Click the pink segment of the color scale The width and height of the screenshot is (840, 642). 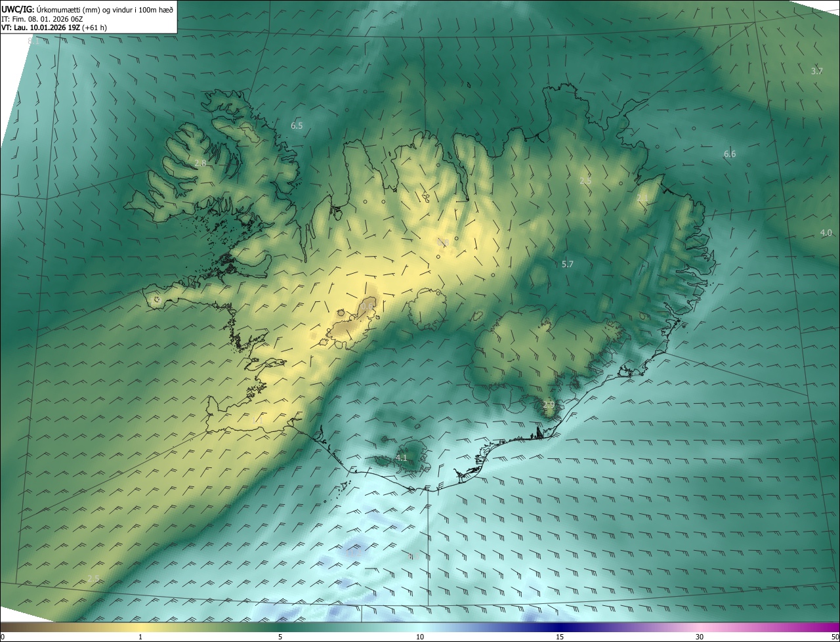pyautogui.click(x=700, y=628)
